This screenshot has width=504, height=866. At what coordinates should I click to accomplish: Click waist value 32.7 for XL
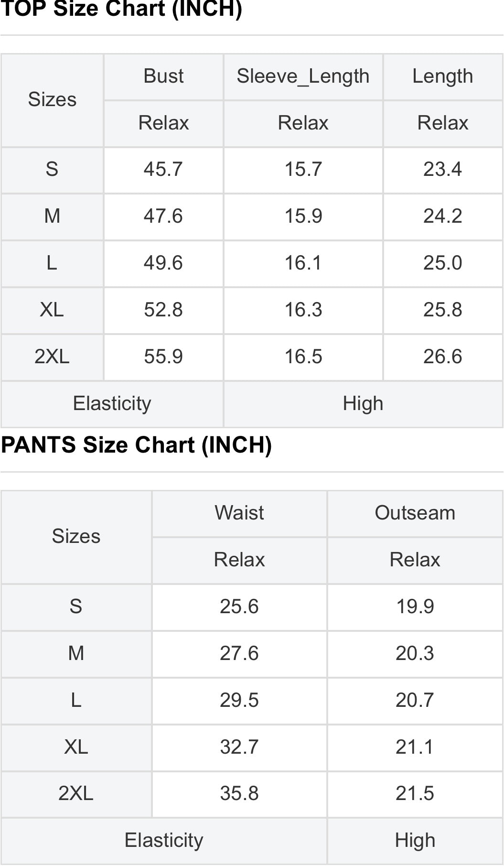coord(239,747)
